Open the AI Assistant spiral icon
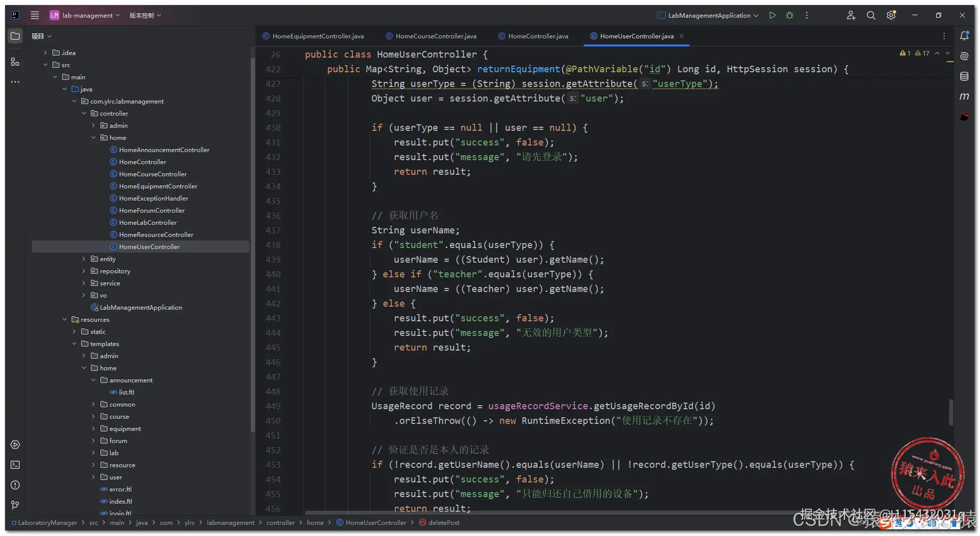980x536 pixels. (x=964, y=56)
